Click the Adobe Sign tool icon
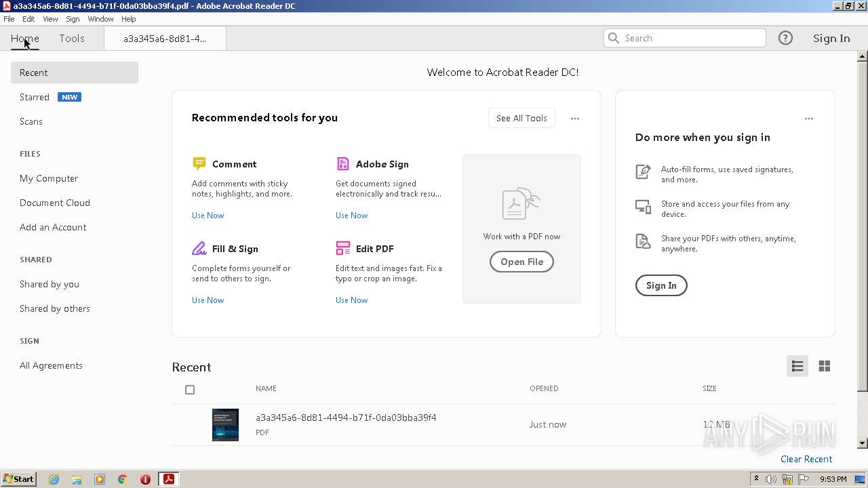Image resolution: width=868 pixels, height=488 pixels. point(342,163)
